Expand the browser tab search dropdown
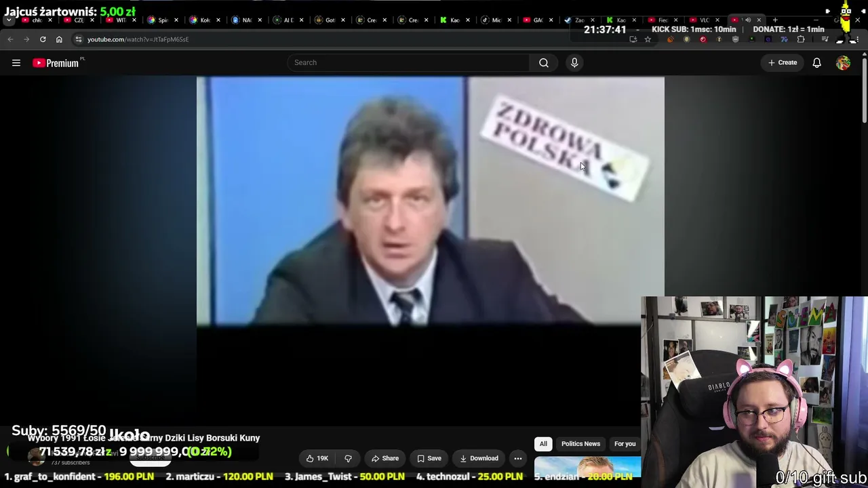This screenshot has height=488, width=868. (x=9, y=20)
